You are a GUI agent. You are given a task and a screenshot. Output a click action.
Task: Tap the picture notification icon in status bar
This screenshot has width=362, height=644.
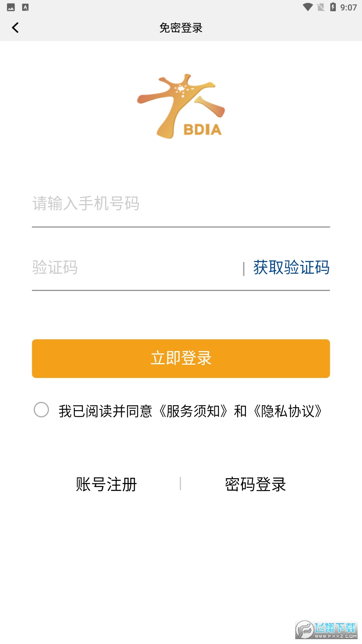pos(11,7)
